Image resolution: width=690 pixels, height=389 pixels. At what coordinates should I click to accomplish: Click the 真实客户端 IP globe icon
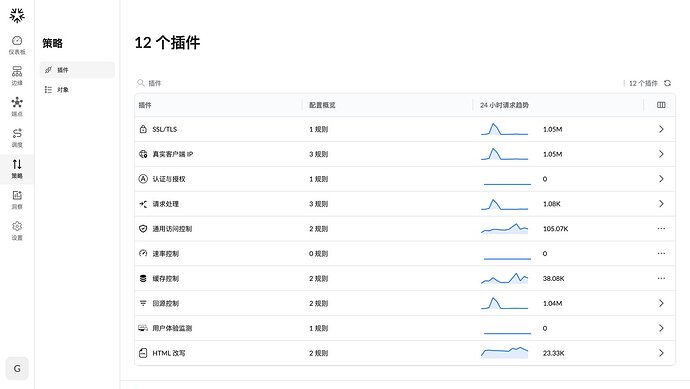(143, 154)
